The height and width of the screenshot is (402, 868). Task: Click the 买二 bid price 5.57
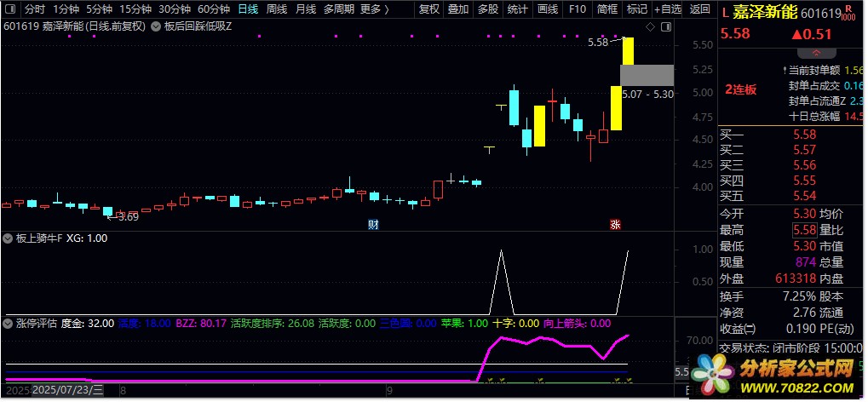(804, 150)
